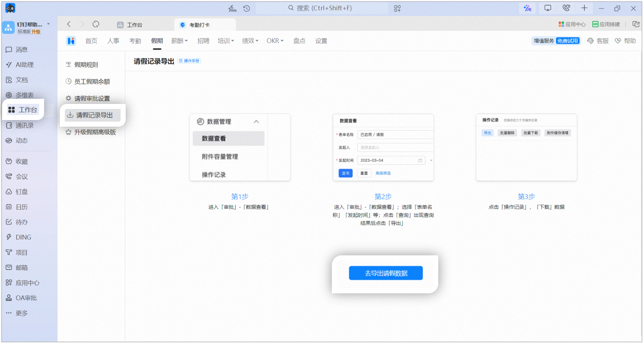Open 客服 customer service
The width and height of the screenshot is (644, 344).
[598, 41]
